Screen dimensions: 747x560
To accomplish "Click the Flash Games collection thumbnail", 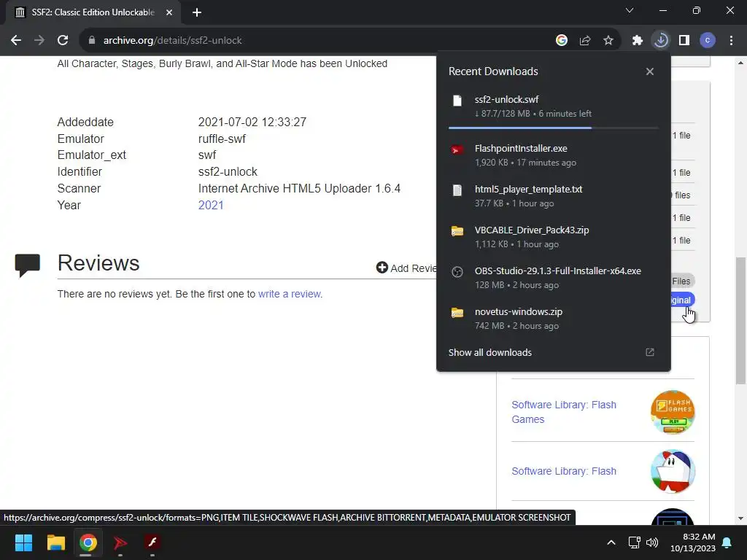I will (673, 412).
